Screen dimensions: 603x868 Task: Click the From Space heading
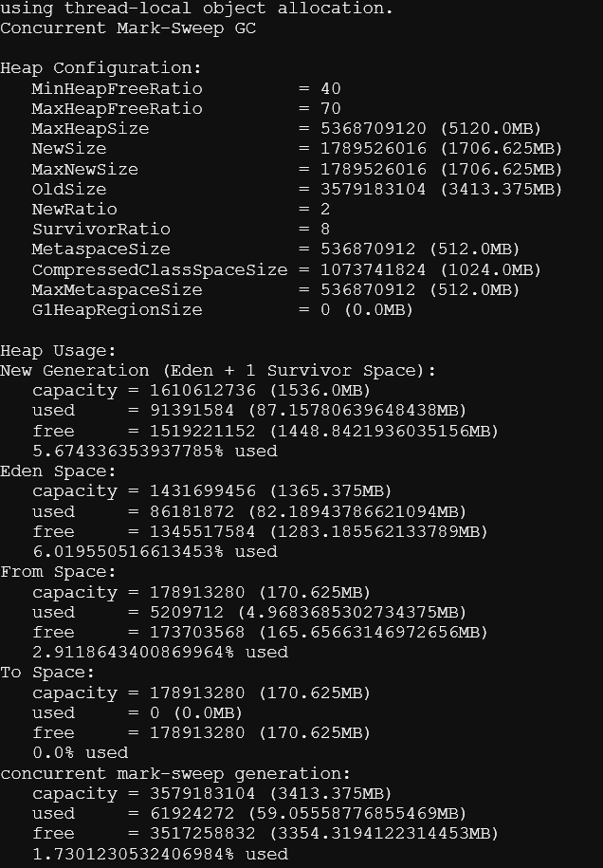(x=58, y=572)
